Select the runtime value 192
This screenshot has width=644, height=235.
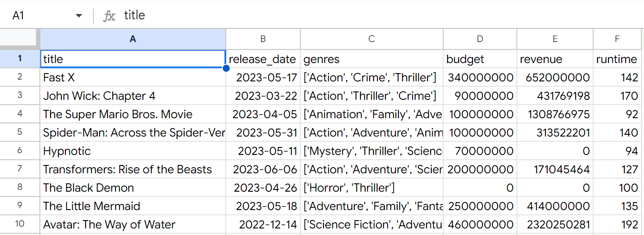[617, 224]
